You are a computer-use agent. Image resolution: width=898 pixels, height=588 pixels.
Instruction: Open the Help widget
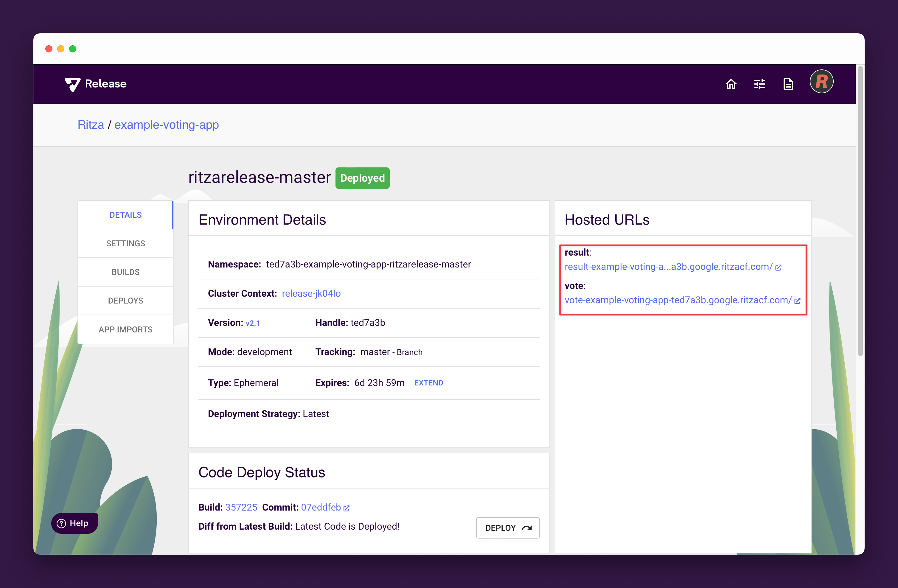pyautogui.click(x=74, y=523)
